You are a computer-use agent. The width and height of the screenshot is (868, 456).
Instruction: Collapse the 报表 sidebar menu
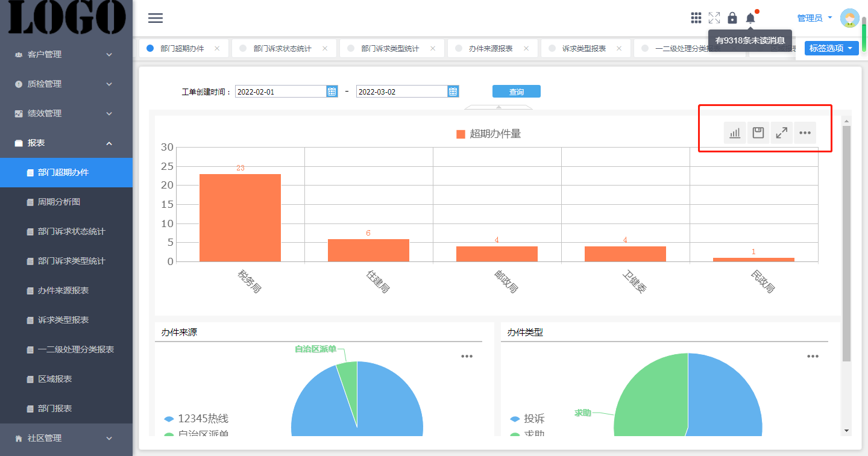pos(66,143)
